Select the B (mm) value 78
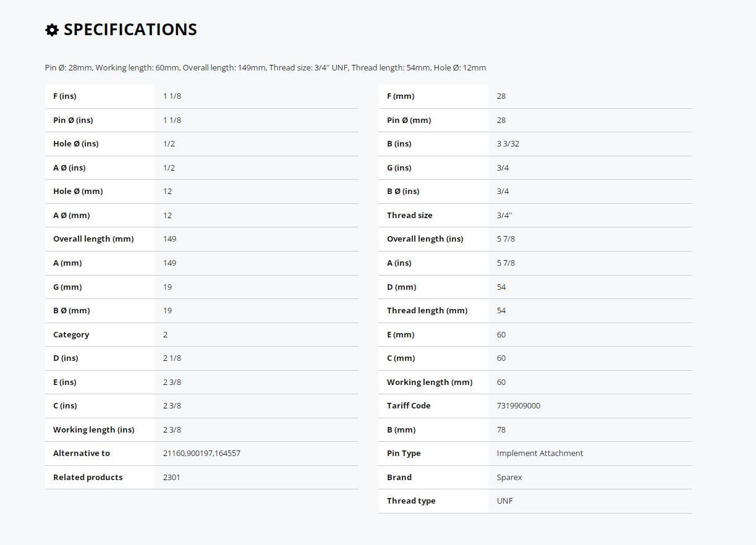The image size is (756, 545). click(x=501, y=429)
